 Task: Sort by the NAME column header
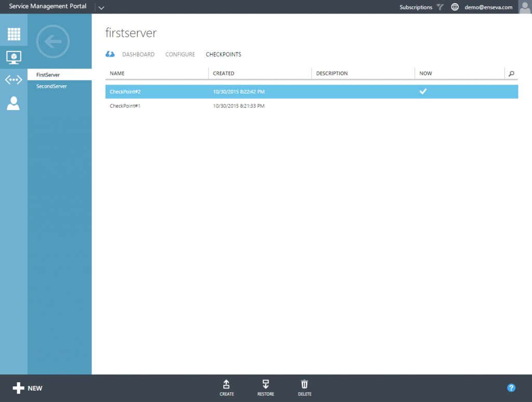click(117, 73)
